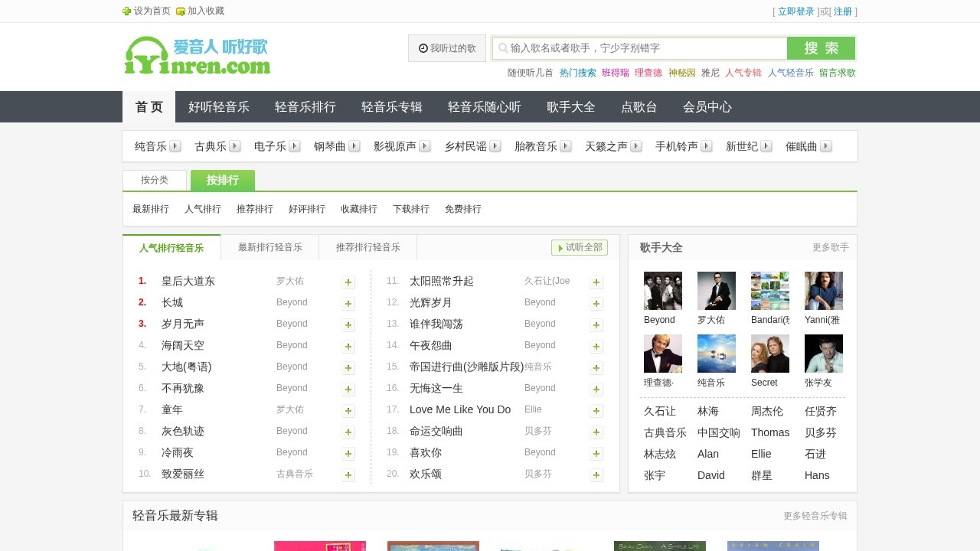The image size is (980, 551).
Task: Click the 试听全部 button
Action: (580, 247)
